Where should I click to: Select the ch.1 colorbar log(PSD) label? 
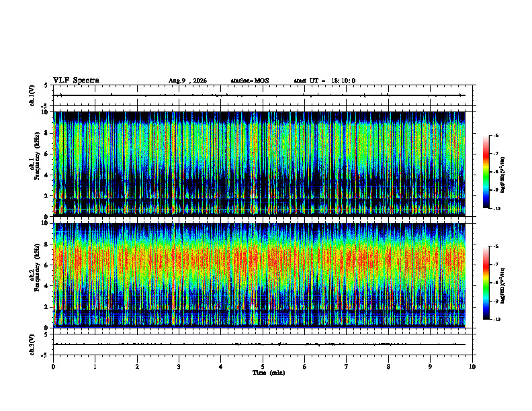click(x=503, y=175)
